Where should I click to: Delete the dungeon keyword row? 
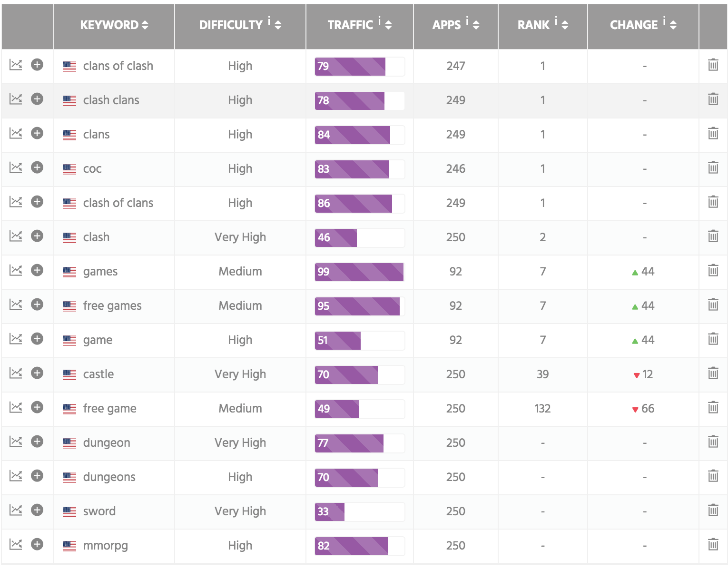click(x=713, y=442)
